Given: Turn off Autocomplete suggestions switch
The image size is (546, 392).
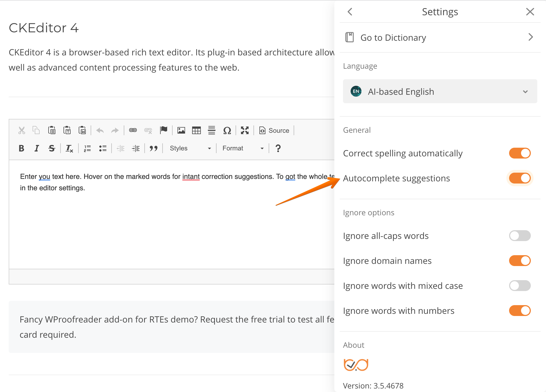Looking at the screenshot, I should (519, 178).
